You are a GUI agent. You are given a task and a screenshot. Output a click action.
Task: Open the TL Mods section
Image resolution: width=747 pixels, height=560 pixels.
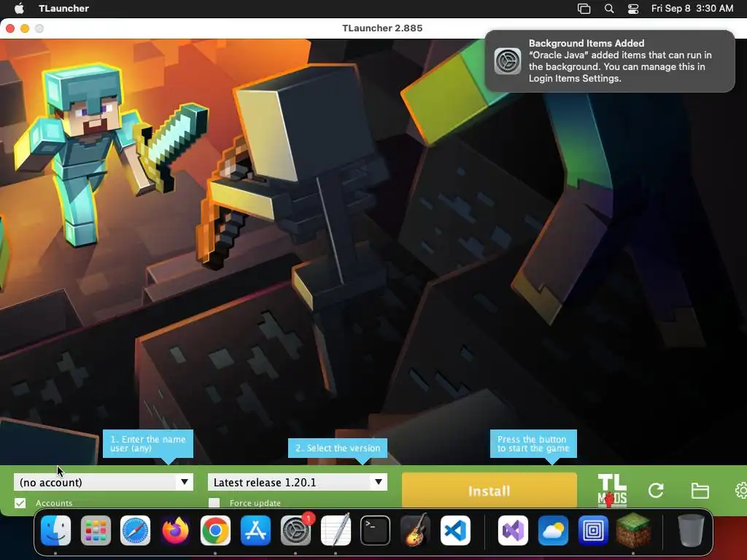[x=612, y=491]
